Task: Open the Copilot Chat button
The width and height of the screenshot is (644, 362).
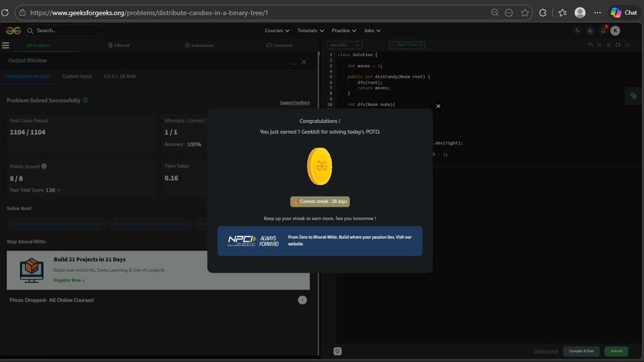Action: pos(624,12)
